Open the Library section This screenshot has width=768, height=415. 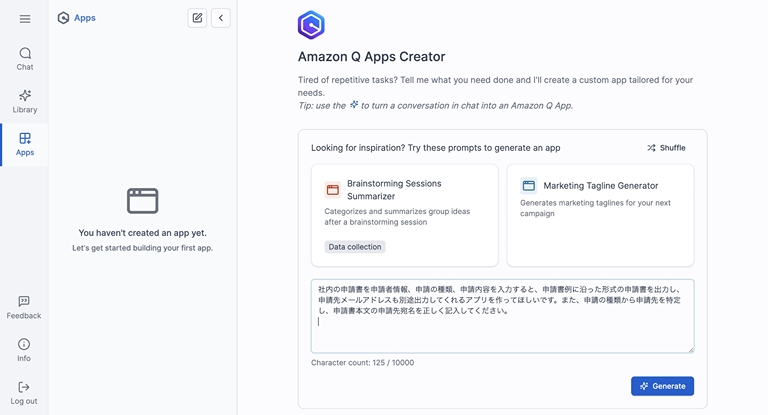pos(25,101)
